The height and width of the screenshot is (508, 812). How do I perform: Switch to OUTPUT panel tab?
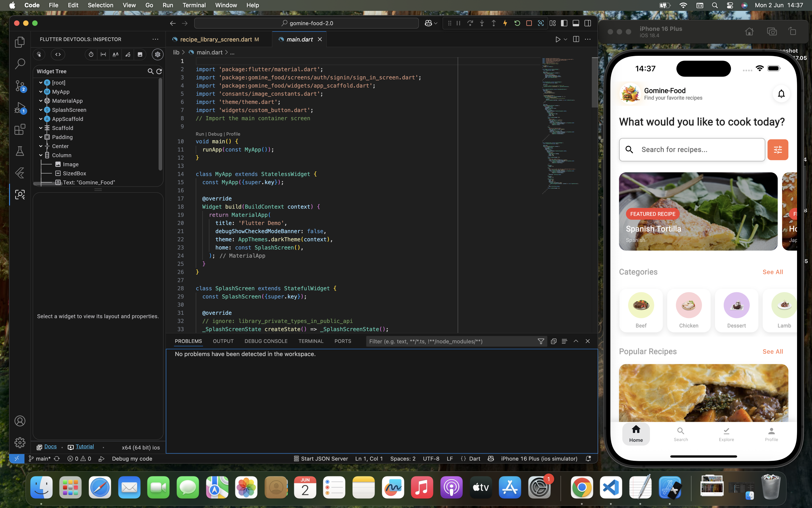(x=223, y=341)
